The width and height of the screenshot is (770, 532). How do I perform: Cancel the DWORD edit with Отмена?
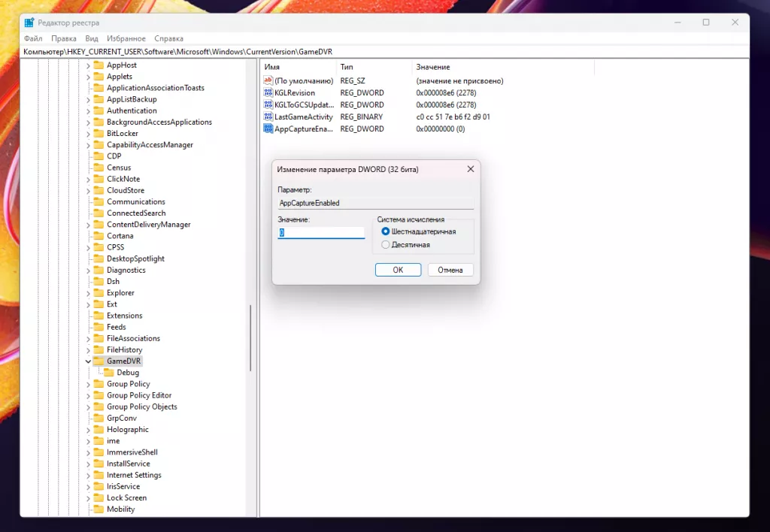[x=450, y=270]
